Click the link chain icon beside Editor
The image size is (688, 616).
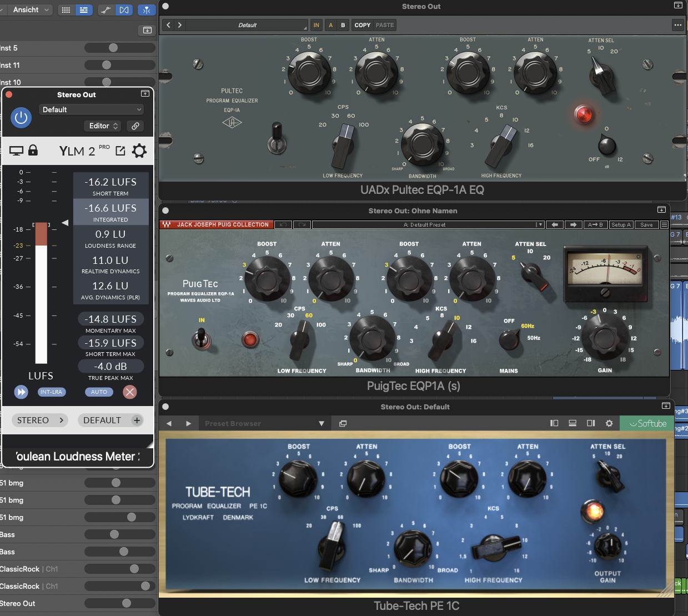point(135,126)
